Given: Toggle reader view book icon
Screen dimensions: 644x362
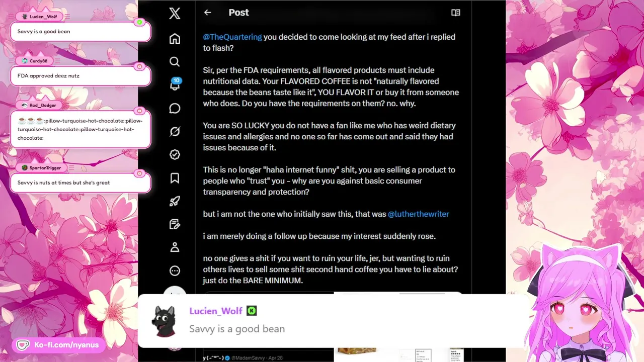Looking at the screenshot, I should [456, 13].
